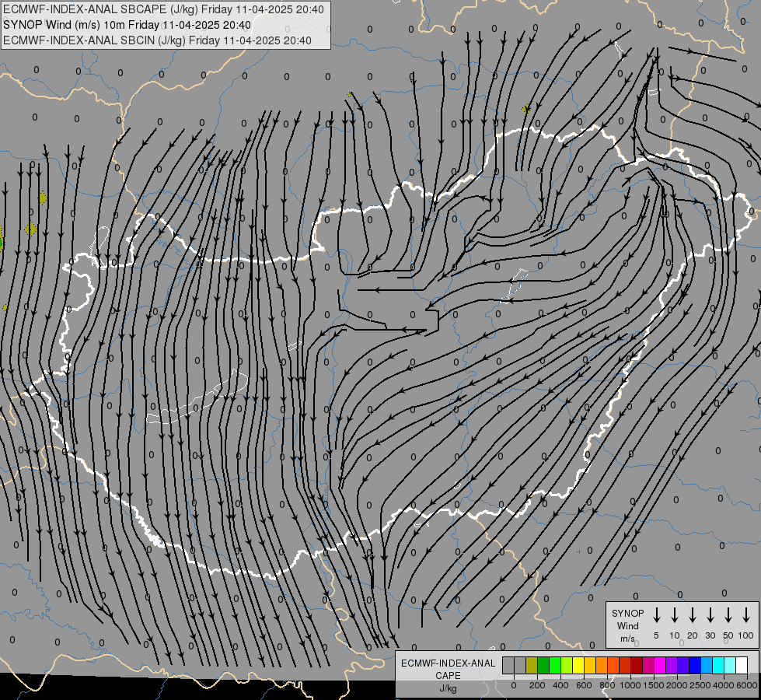Click the 6000 tick label on CAPE scale
761x700 pixels.
(747, 685)
